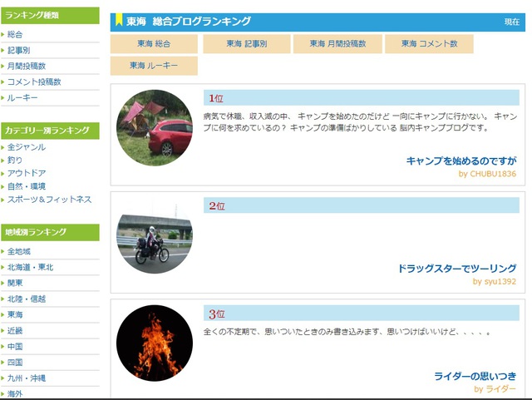Viewport: 532px width, 400px height.
Task: Choose 全ジャンル category ranking
Action: point(27,147)
